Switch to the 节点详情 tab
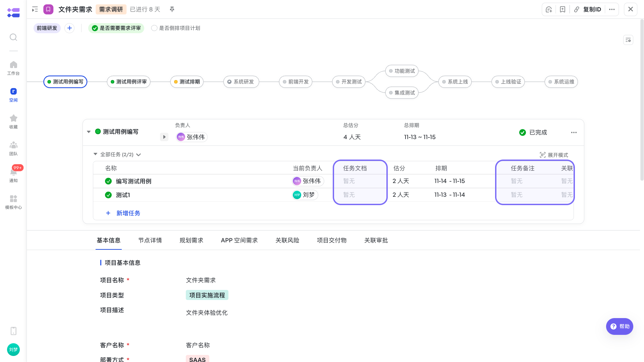Screen dimensions: 644x362 click(150, 240)
